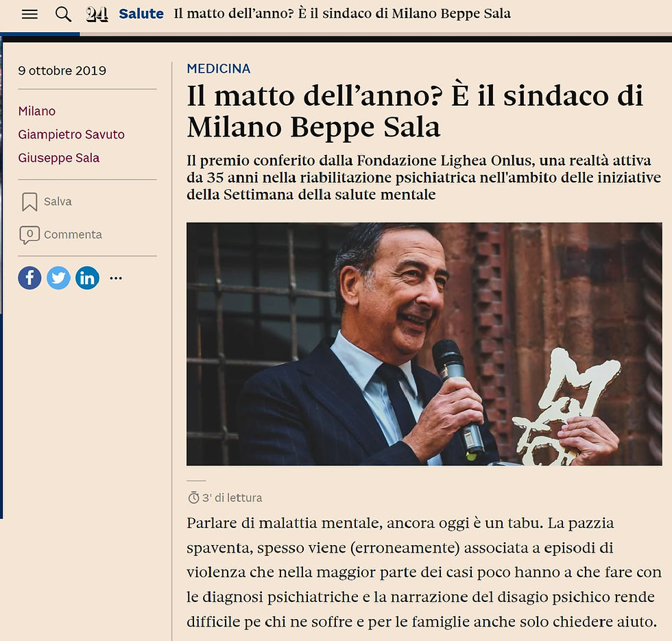Go to the Salute section
The width and height of the screenshot is (672, 641).
pyautogui.click(x=141, y=14)
